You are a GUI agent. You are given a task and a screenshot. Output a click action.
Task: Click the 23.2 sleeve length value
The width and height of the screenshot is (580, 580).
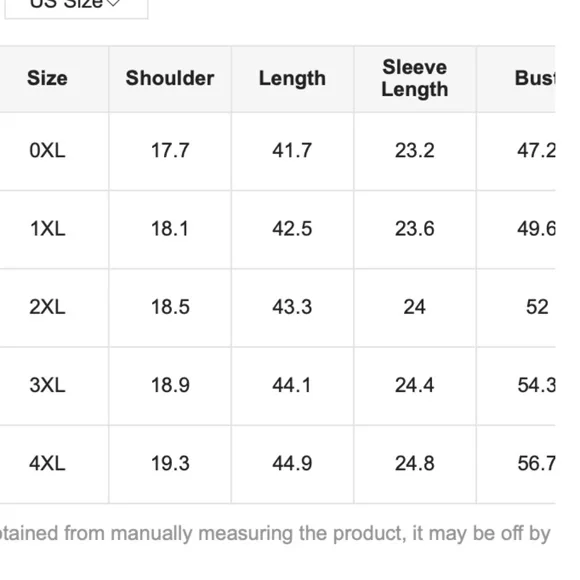(415, 151)
